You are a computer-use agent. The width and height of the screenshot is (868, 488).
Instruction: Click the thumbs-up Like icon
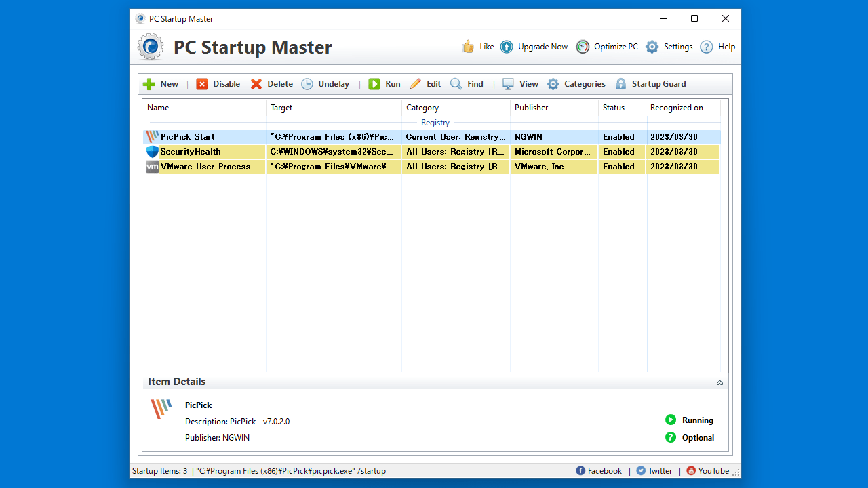point(468,47)
